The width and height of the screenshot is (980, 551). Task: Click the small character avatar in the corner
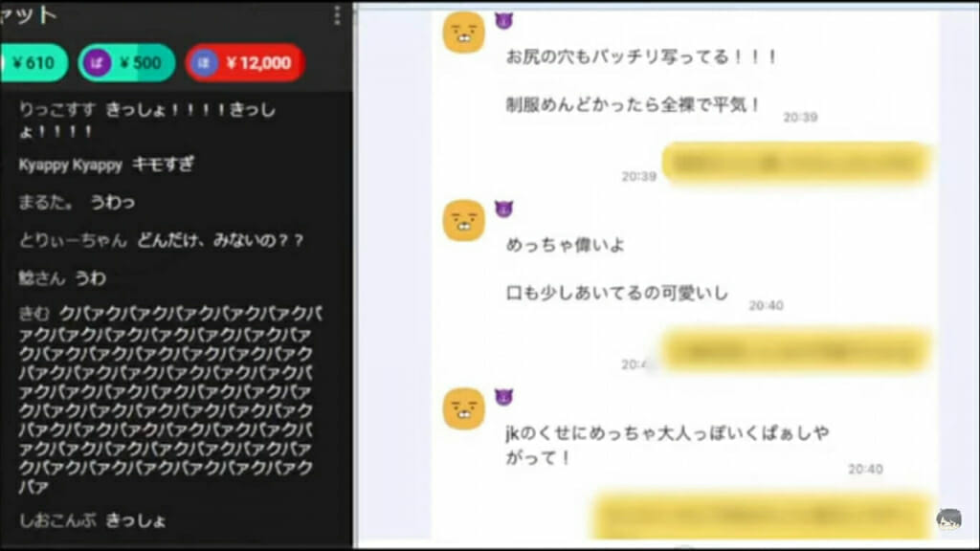[x=948, y=519]
